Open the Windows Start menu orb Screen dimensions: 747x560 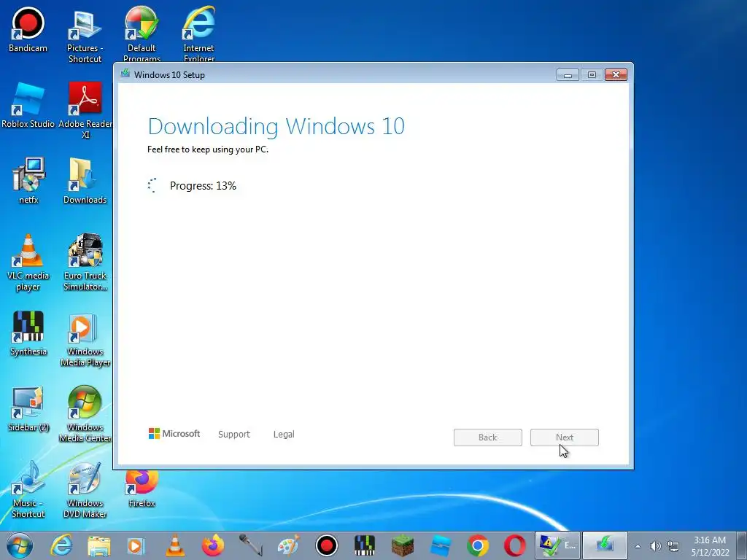pos(20,545)
